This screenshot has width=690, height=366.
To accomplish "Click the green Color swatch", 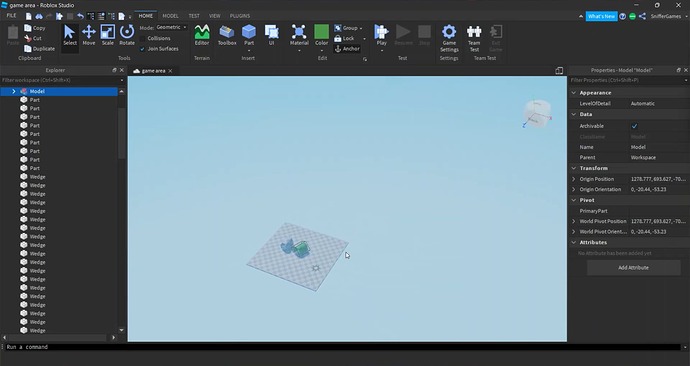I will [321, 32].
